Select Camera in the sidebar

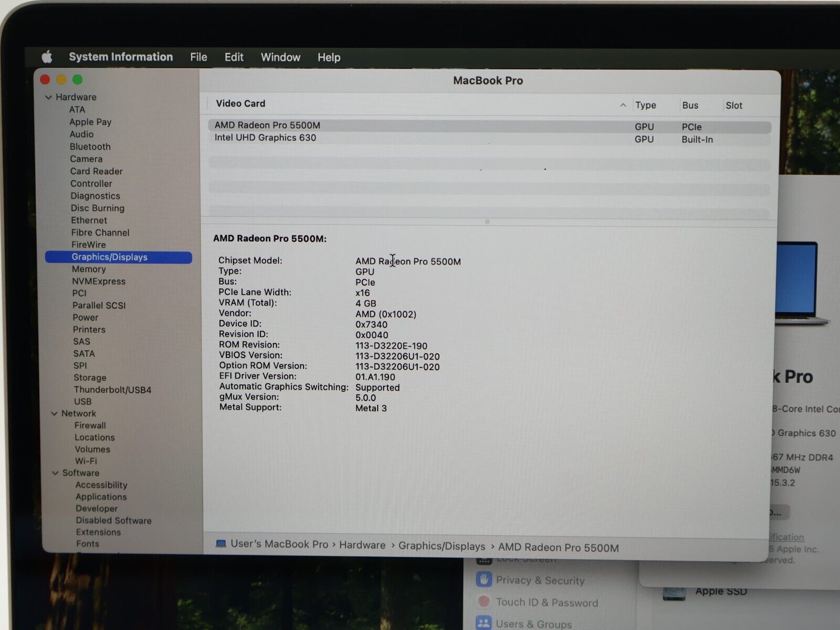coord(86,159)
